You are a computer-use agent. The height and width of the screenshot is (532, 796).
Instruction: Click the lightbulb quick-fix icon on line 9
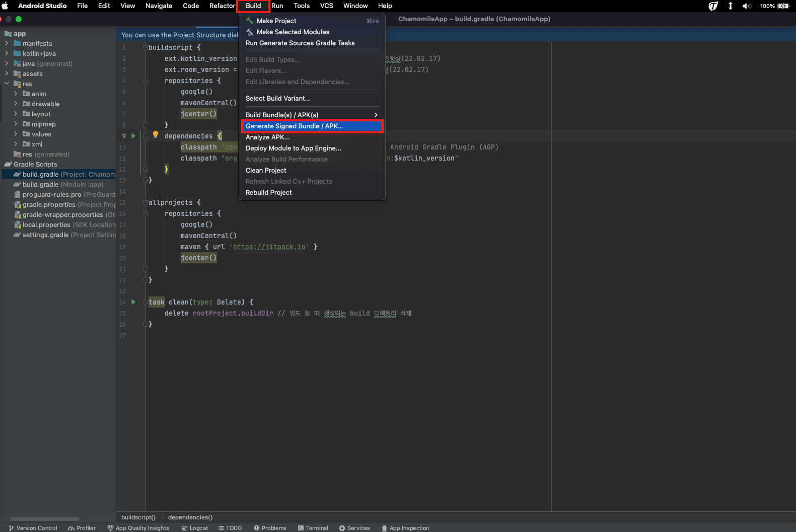[156, 135]
